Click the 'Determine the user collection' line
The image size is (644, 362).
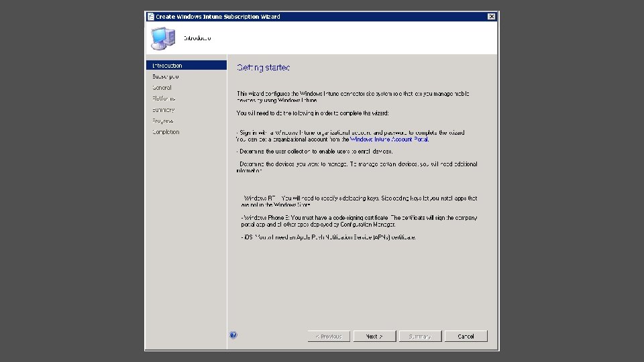[315, 152]
